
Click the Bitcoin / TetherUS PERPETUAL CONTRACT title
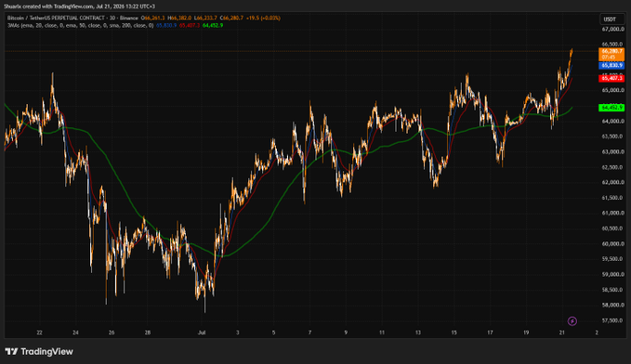pyautogui.click(x=56, y=18)
